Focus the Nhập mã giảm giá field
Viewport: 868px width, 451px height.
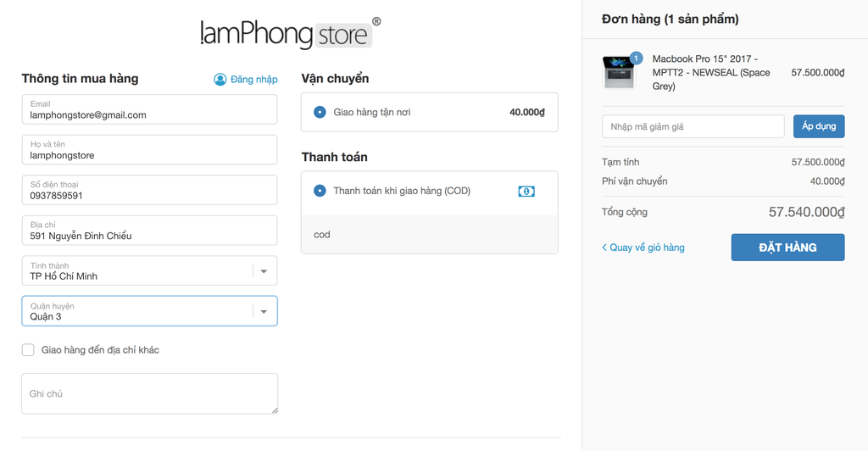click(x=693, y=126)
